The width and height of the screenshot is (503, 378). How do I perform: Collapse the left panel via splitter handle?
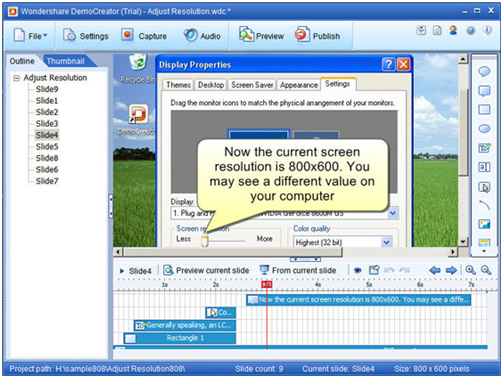111,207
